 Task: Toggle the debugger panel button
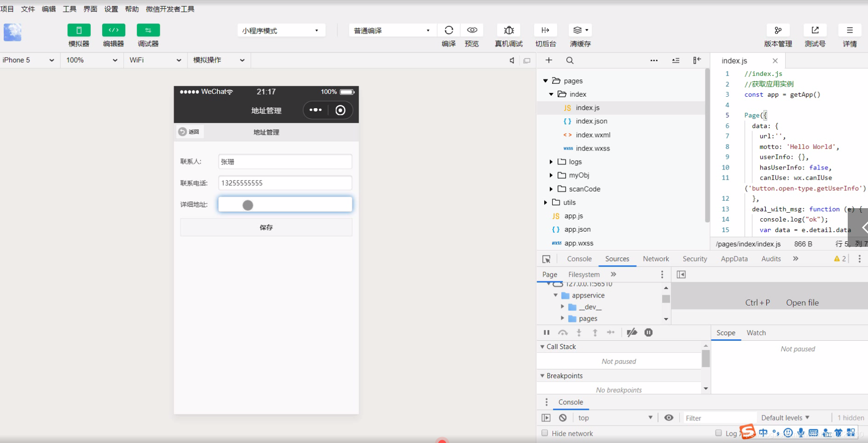[x=148, y=30]
